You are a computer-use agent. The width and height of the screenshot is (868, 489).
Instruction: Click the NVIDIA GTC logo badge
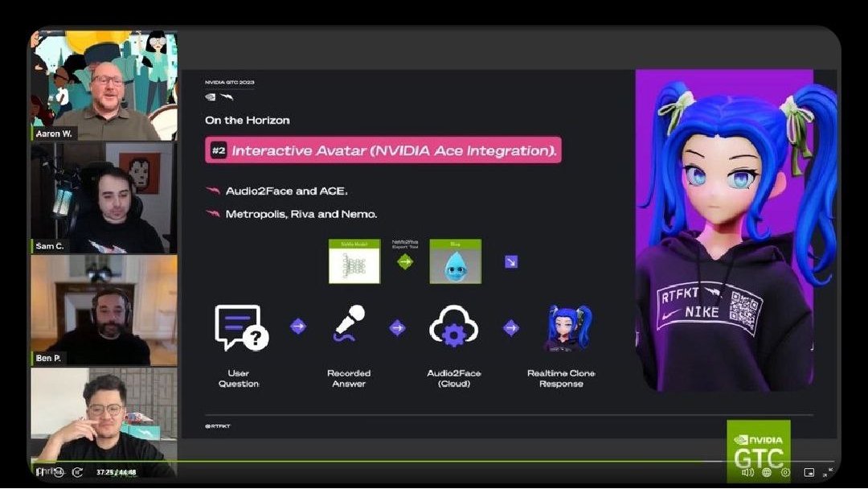(x=759, y=450)
